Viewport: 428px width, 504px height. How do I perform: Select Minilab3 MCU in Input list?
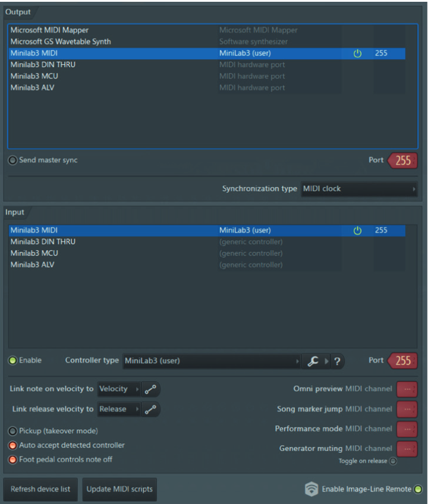tap(207, 254)
